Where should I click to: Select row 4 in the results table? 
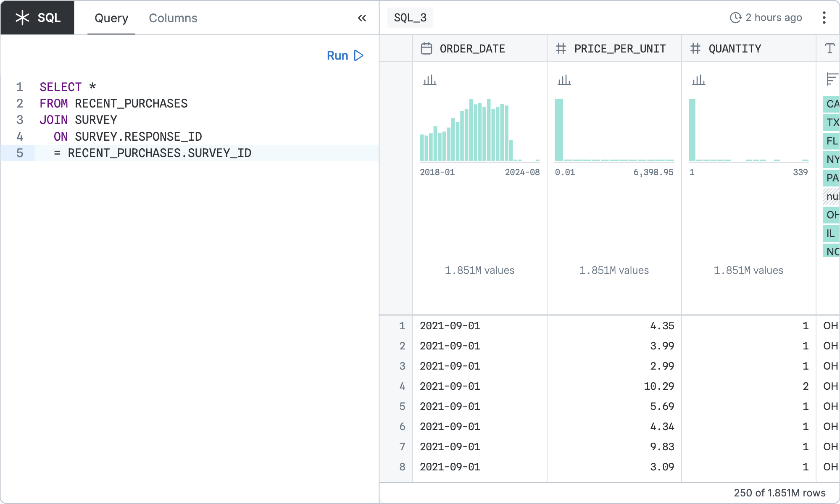tap(402, 386)
